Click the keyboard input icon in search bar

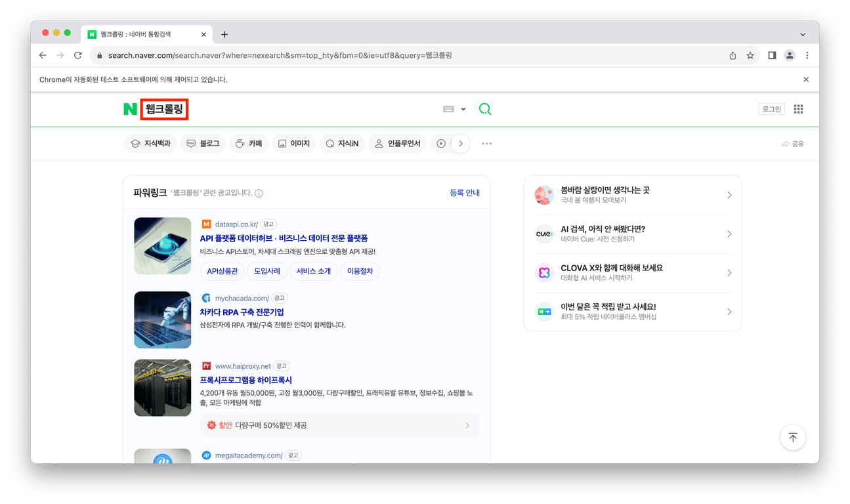447,109
